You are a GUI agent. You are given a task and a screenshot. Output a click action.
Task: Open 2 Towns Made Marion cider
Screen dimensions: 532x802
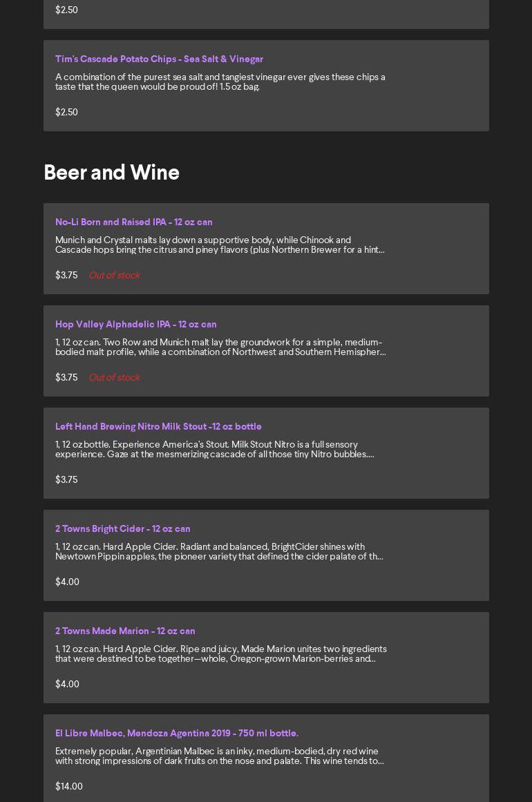click(125, 631)
